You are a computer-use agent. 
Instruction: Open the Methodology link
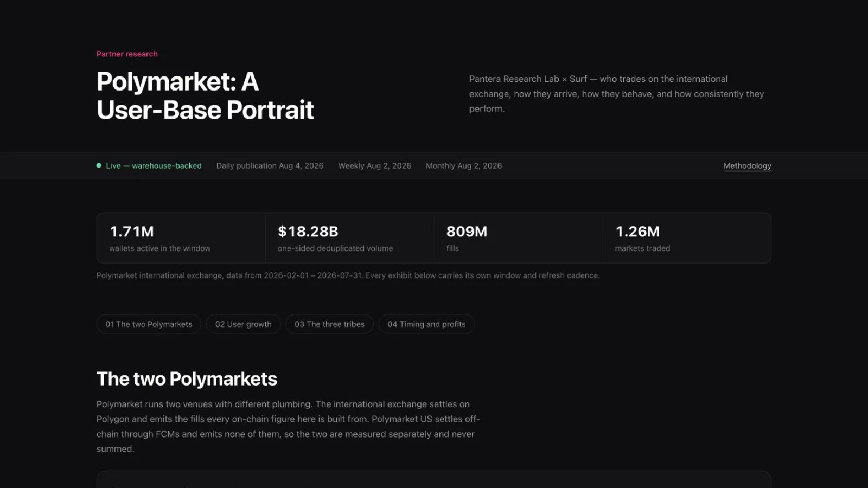point(747,166)
